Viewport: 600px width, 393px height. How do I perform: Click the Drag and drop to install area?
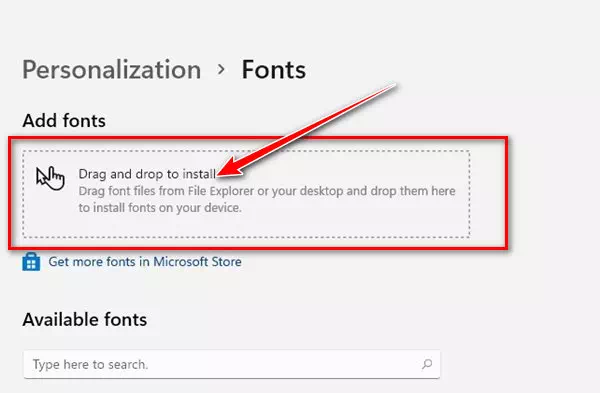coord(246,194)
